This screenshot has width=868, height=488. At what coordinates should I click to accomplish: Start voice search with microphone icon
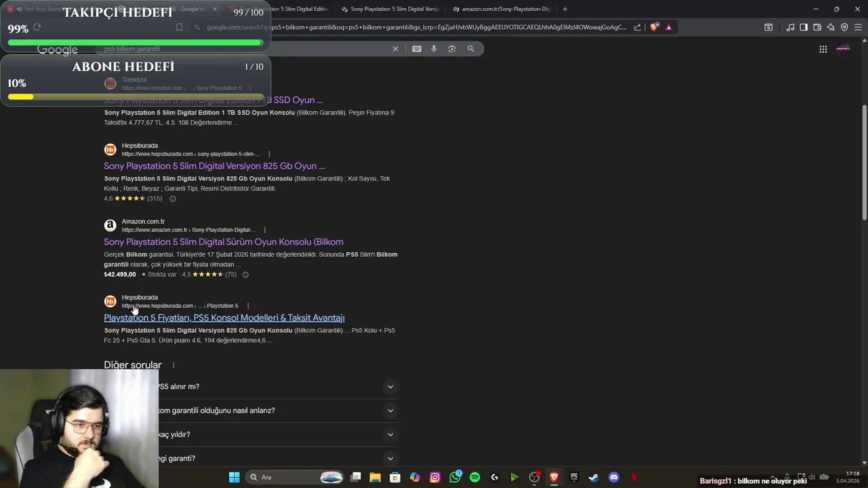pyautogui.click(x=434, y=49)
